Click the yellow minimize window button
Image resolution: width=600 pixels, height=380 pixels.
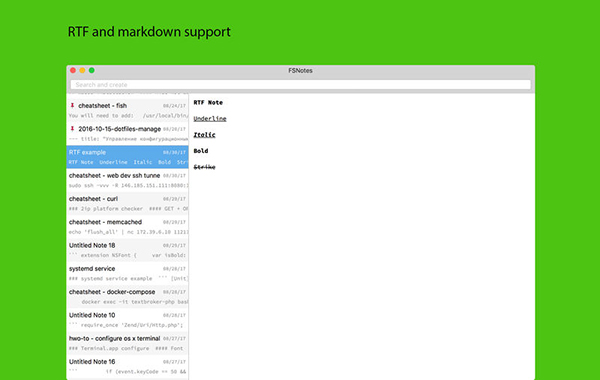click(82, 70)
